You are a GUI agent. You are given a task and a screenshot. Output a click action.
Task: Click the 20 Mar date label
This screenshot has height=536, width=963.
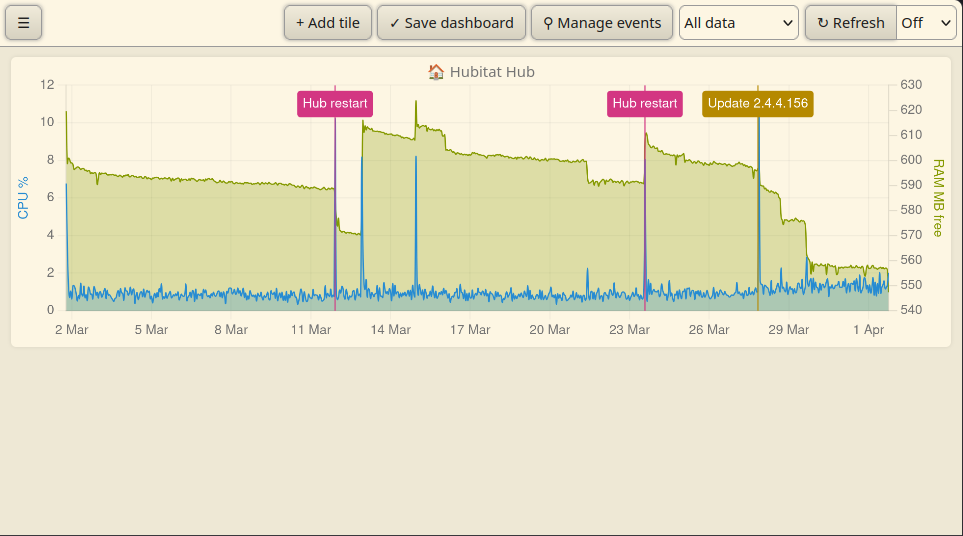[550, 330]
